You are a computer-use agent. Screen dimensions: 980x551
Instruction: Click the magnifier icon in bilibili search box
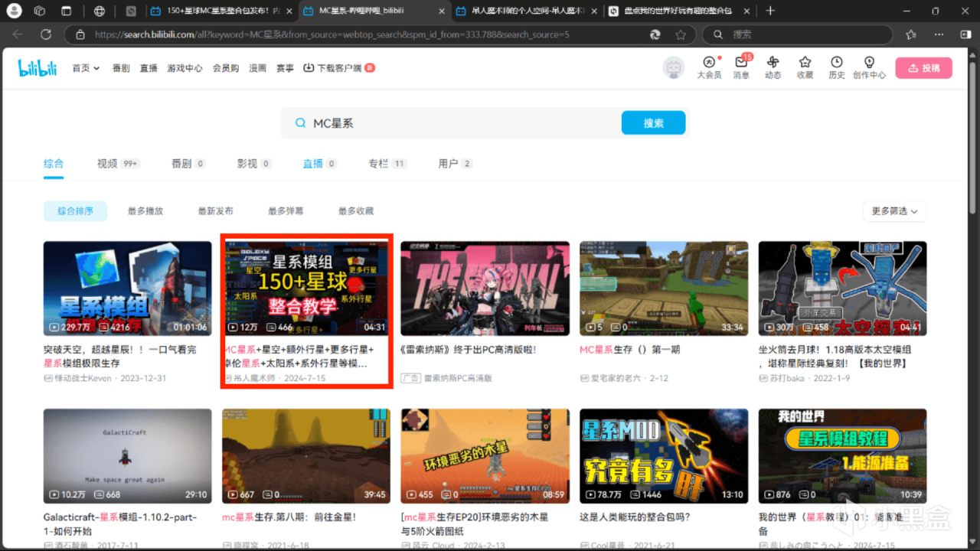pyautogui.click(x=300, y=123)
